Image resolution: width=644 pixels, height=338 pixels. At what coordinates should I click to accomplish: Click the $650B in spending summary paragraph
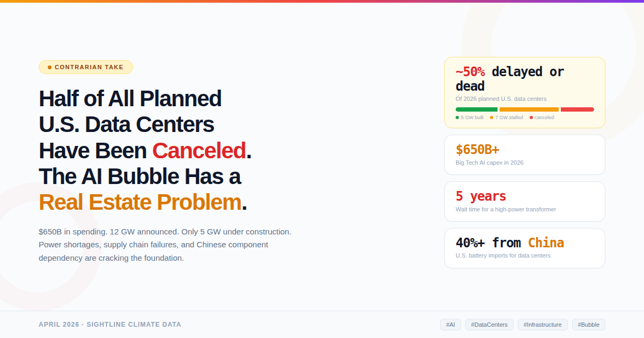pos(165,245)
